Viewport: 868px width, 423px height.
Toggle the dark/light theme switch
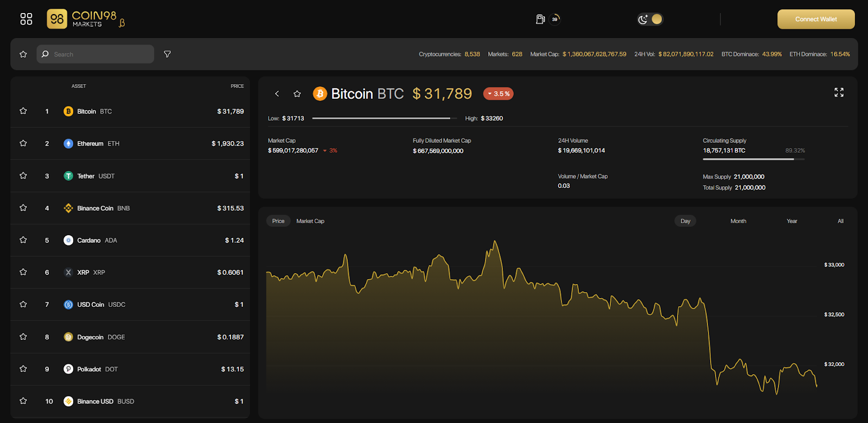click(650, 19)
